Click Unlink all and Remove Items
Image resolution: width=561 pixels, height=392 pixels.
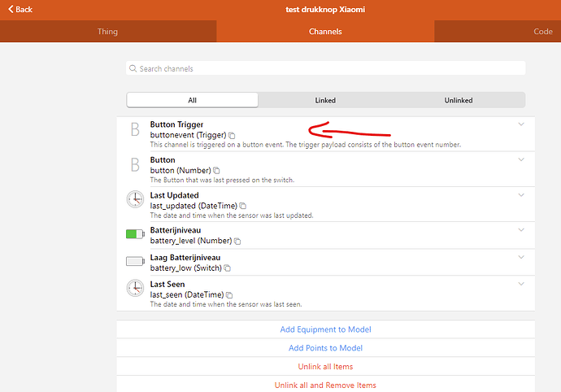(x=325, y=385)
